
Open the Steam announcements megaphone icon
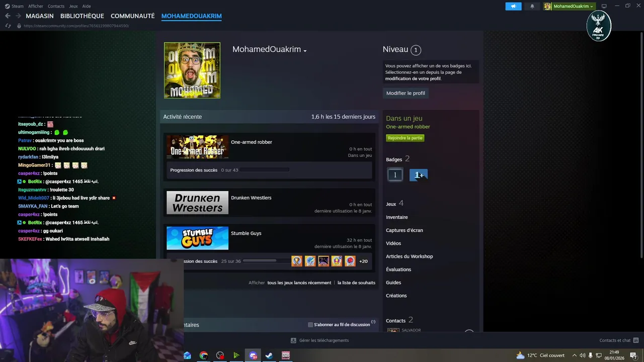tap(513, 7)
